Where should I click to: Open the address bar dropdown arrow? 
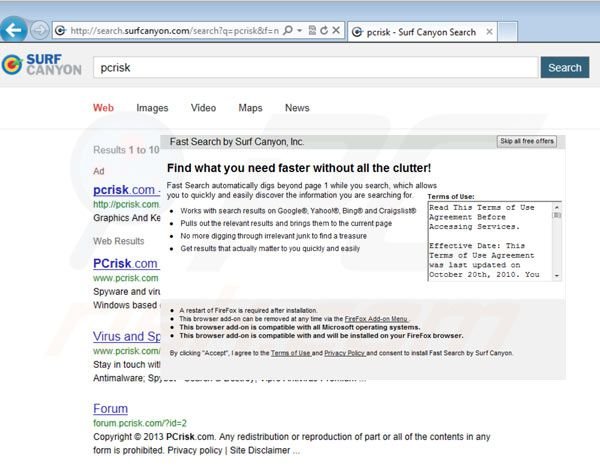click(301, 32)
